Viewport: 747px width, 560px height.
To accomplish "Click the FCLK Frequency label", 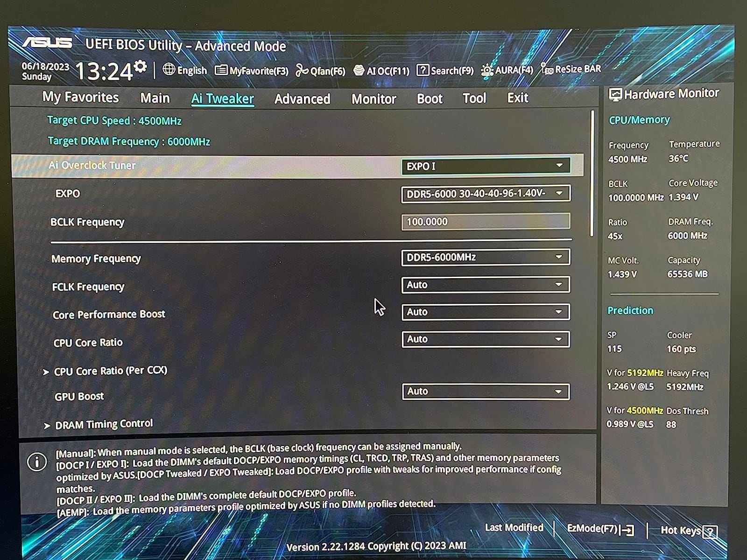I will tap(88, 287).
